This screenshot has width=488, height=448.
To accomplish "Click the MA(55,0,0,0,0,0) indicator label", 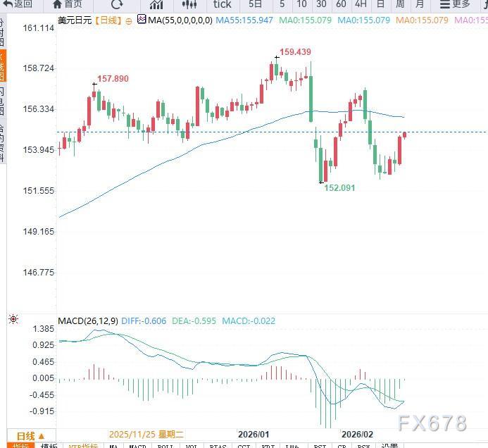I will (180, 20).
